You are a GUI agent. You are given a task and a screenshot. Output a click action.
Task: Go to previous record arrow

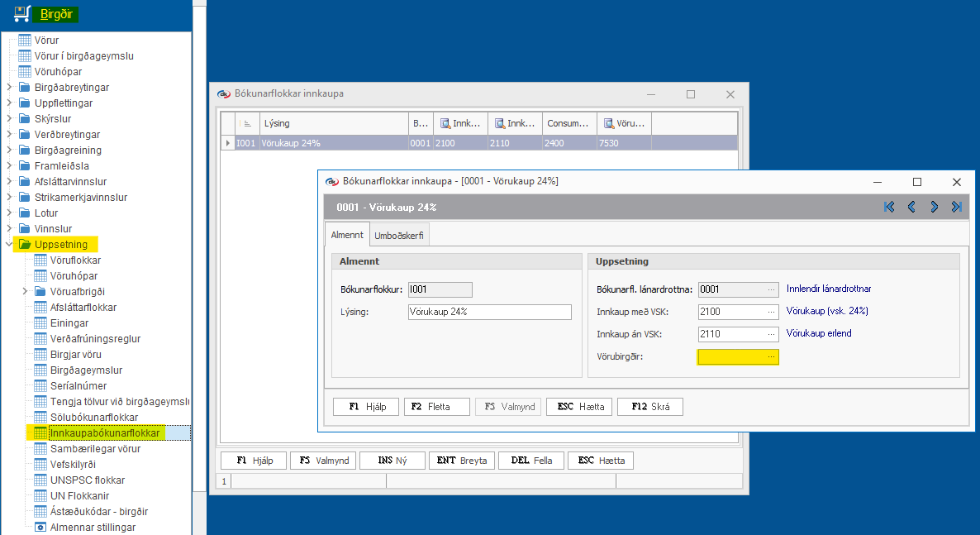point(911,207)
